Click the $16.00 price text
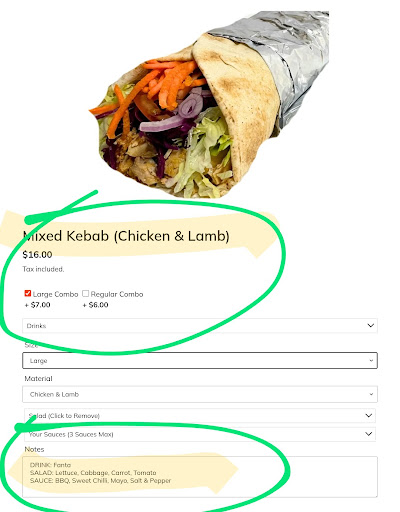 (37, 255)
